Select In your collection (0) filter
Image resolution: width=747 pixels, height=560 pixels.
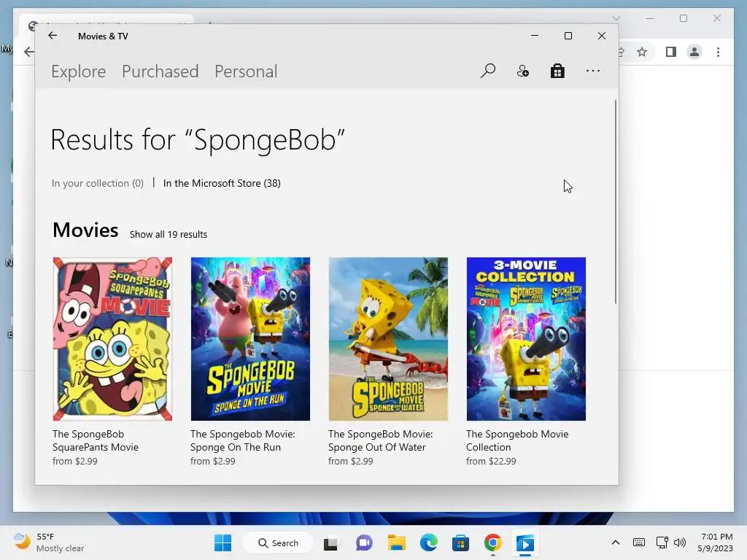coord(98,183)
